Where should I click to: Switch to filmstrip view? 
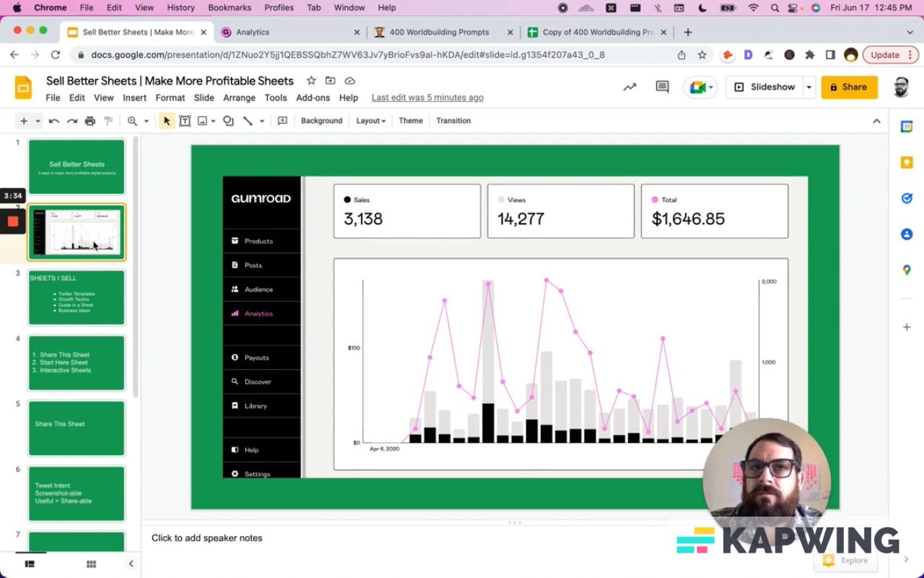[x=30, y=564]
